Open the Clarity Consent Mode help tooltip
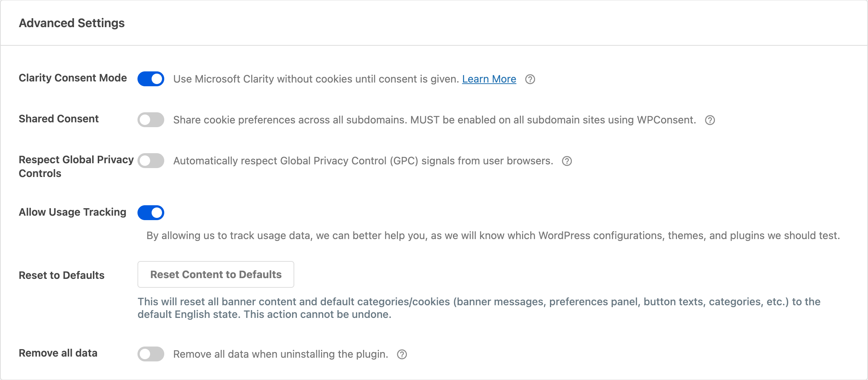The width and height of the screenshot is (868, 380). click(531, 79)
